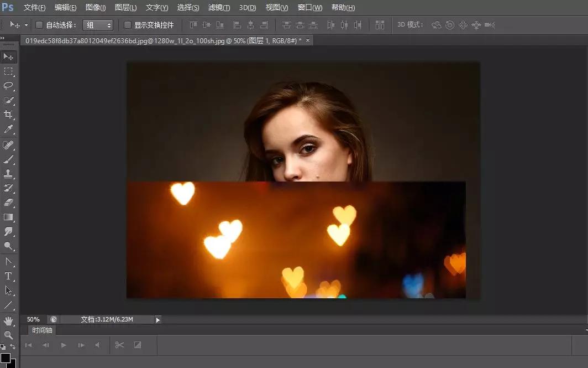Switch to the 时间轴 panel tab
This screenshot has height=368, width=588.
point(42,330)
